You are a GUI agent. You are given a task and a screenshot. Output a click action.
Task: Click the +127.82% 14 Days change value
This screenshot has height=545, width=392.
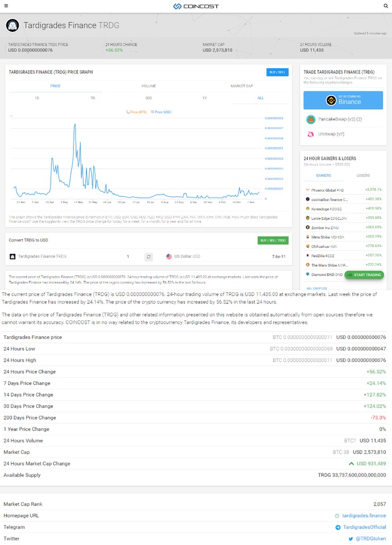tap(375, 395)
